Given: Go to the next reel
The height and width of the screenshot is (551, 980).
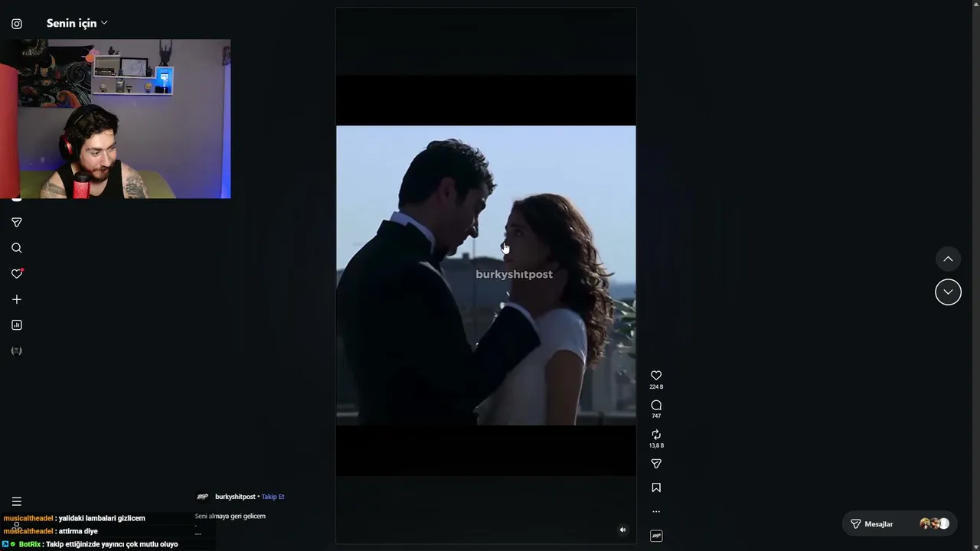Looking at the screenshot, I should (948, 292).
